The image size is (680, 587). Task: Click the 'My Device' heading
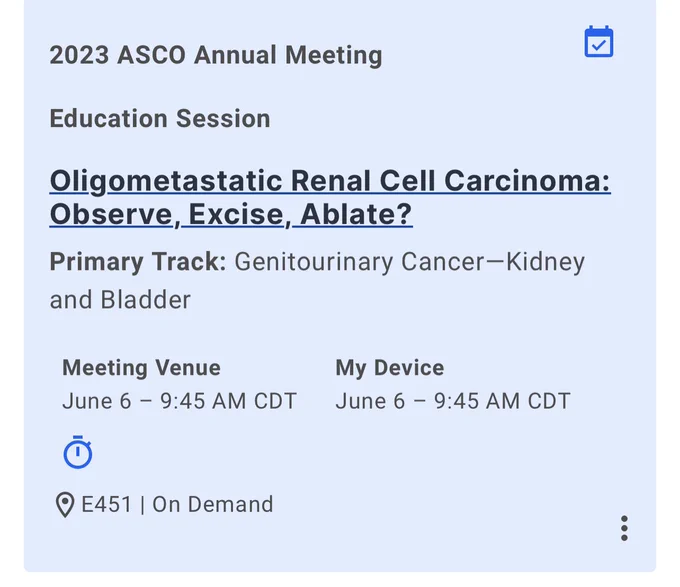coord(390,368)
